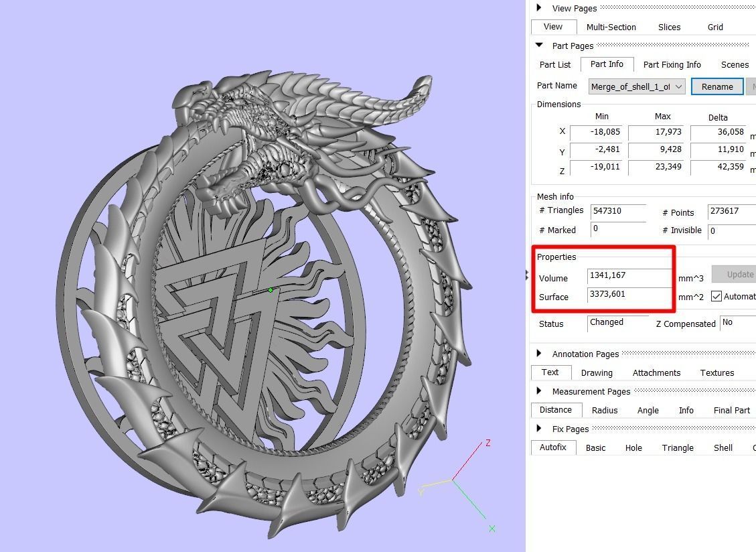Open the Basic fix tab
The height and width of the screenshot is (552, 756).
(595, 448)
